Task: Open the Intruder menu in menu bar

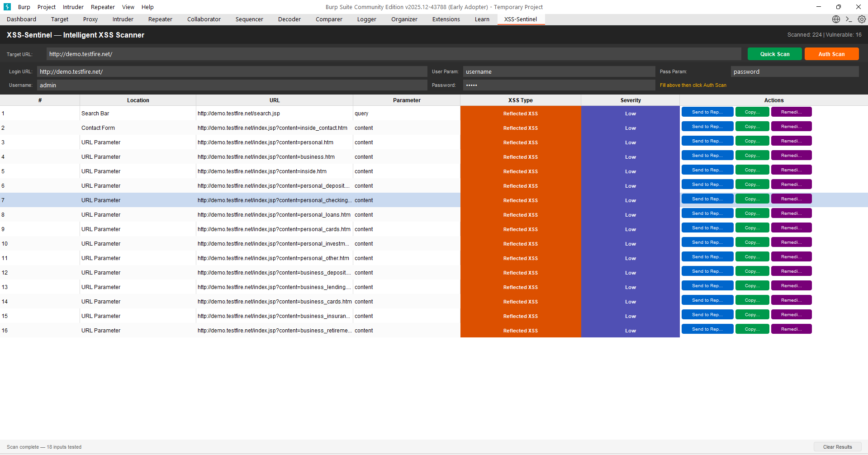Action: [73, 7]
